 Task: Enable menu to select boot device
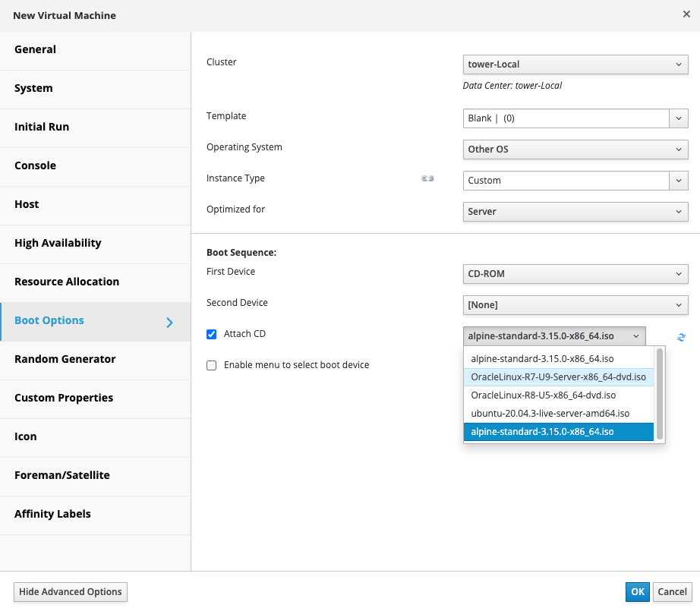(212, 365)
